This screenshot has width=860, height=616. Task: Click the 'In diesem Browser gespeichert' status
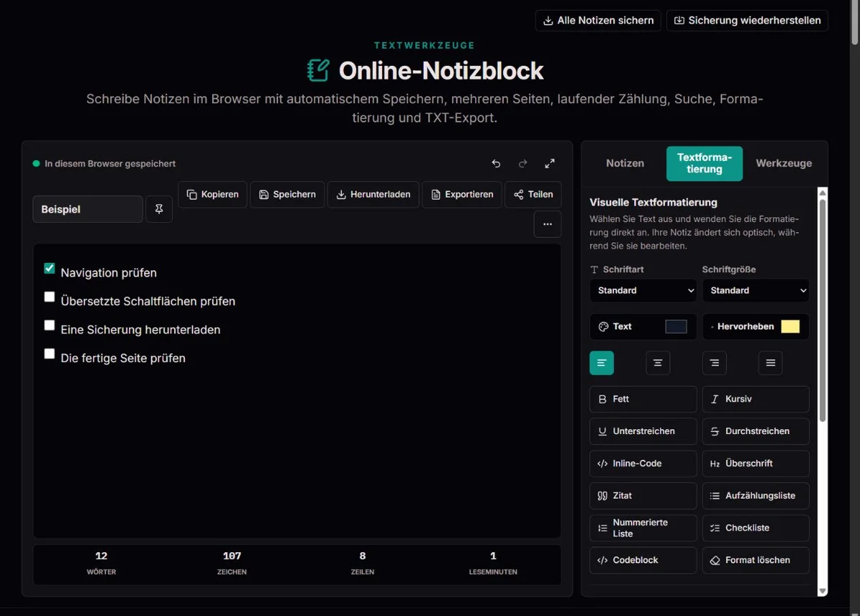pyautogui.click(x=105, y=163)
